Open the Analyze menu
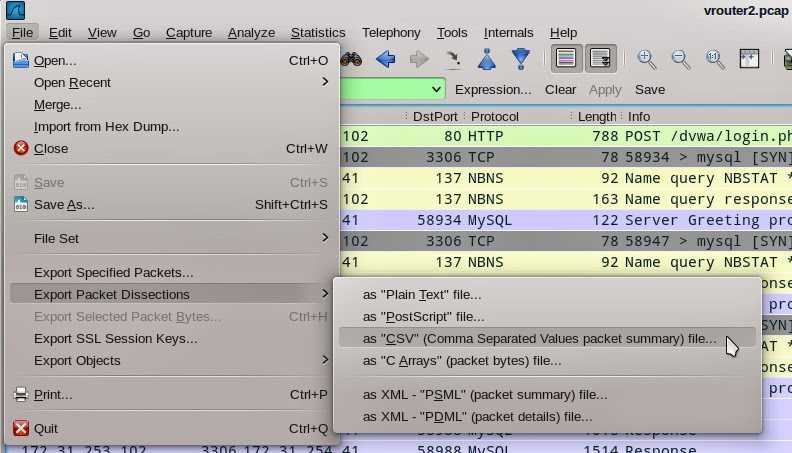Image resolution: width=792 pixels, height=453 pixels. click(x=251, y=32)
